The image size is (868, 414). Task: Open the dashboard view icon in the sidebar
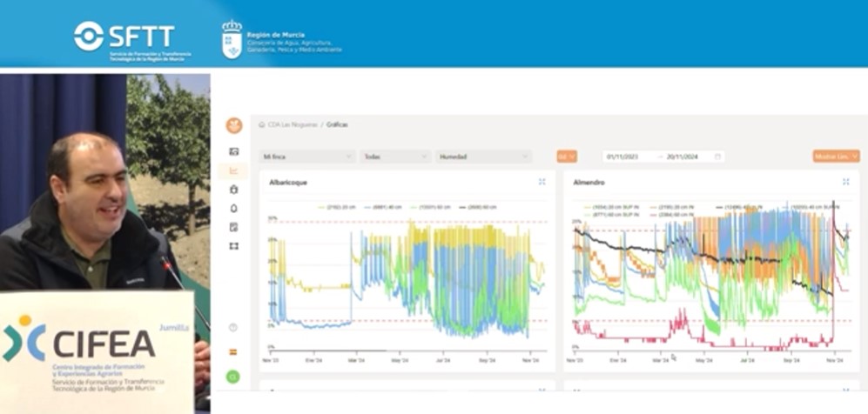(x=233, y=151)
